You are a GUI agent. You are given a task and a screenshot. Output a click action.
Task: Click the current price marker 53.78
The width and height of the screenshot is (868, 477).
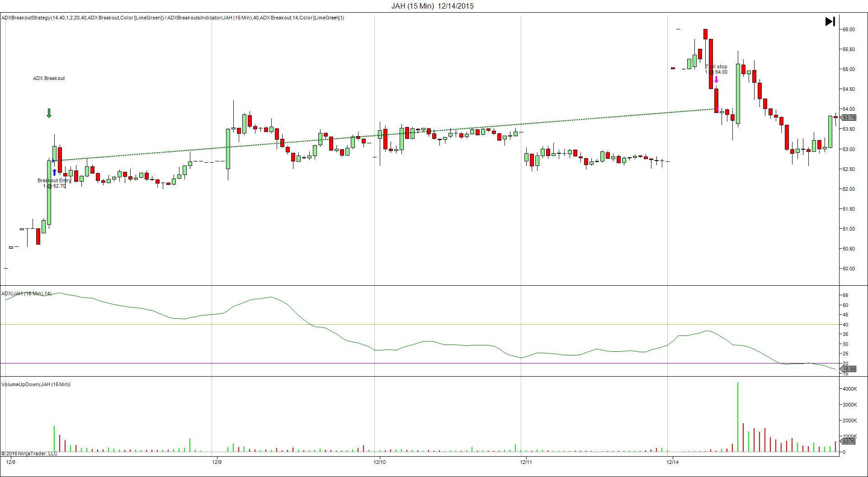[x=848, y=118]
